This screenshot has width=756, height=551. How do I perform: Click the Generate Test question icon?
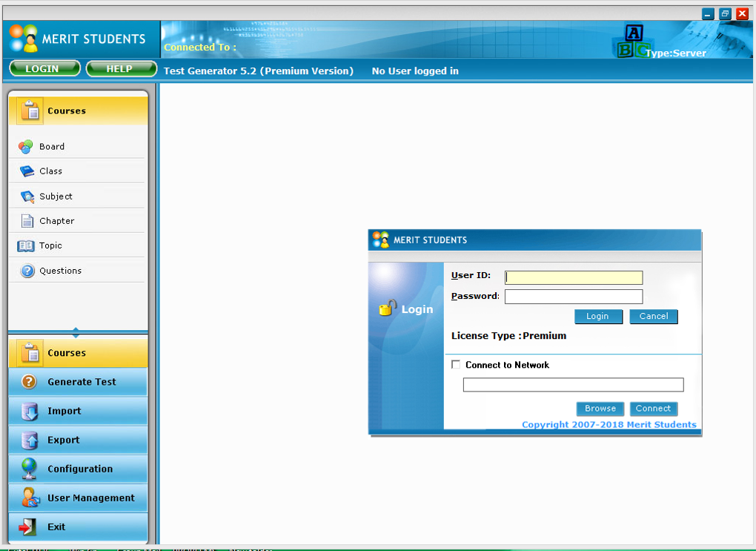point(29,382)
